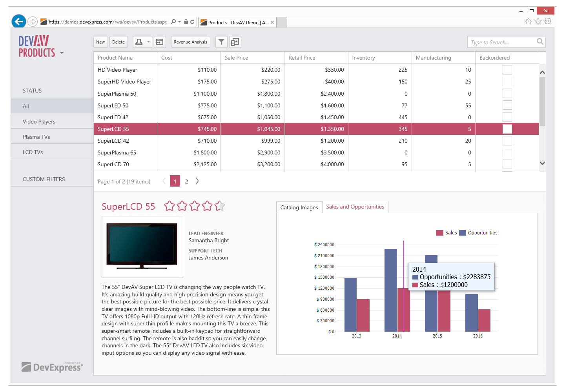Click the Print icon in the toolbar
The width and height of the screenshot is (565, 392).
tap(139, 42)
